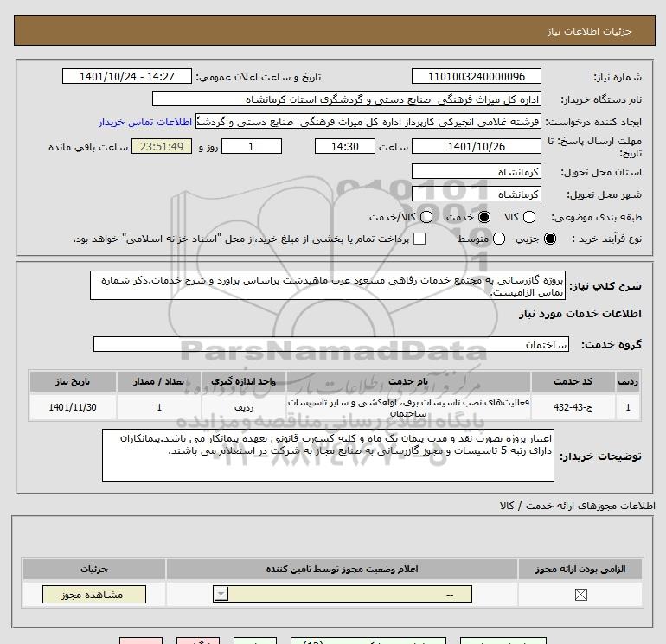Click the remaining time 23:51:49

pos(162,146)
